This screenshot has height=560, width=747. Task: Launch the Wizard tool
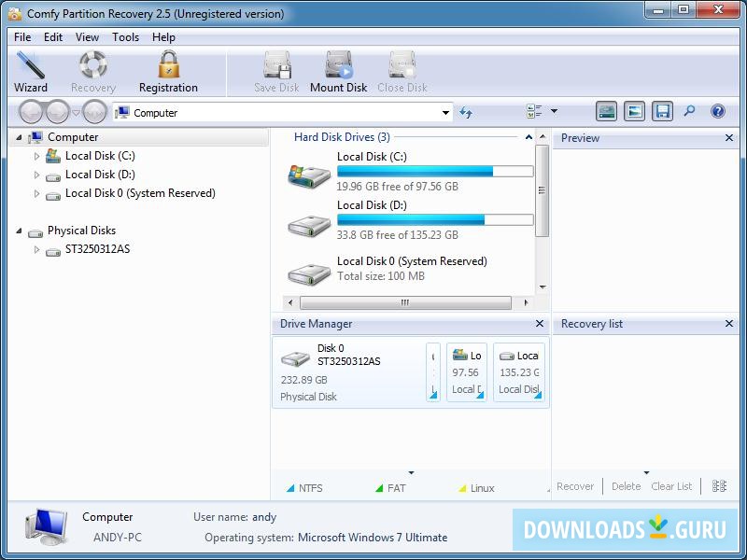tap(31, 72)
